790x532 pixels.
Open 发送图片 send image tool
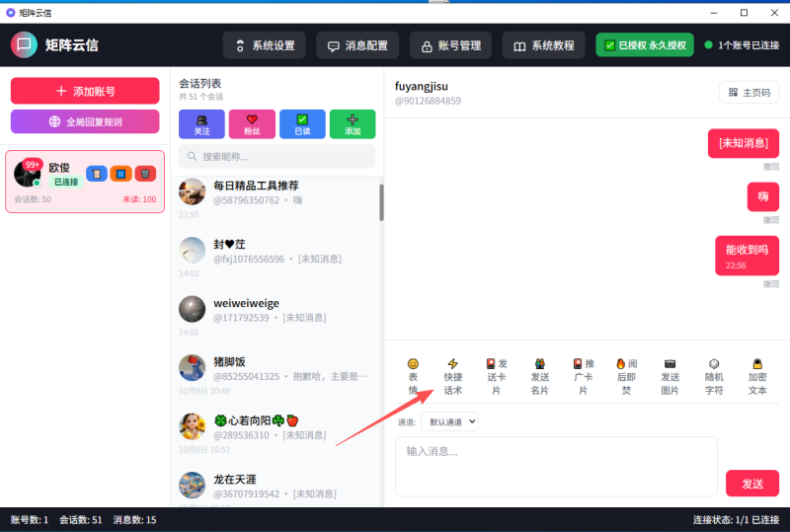pos(671,376)
